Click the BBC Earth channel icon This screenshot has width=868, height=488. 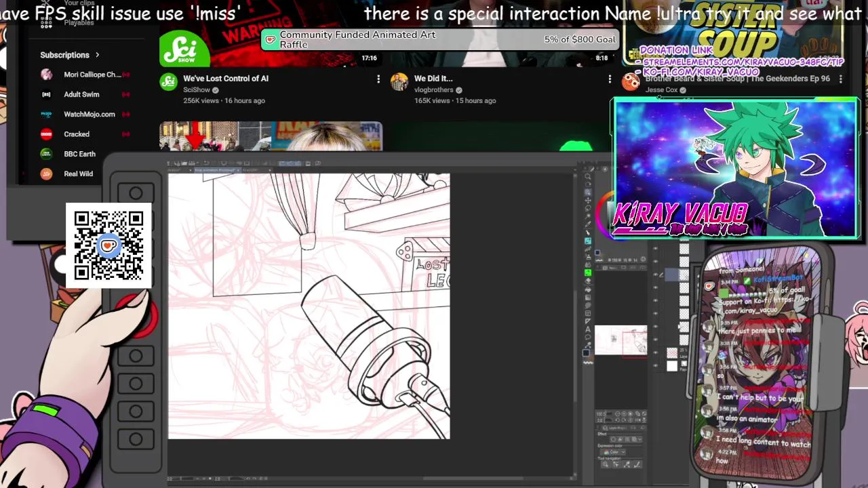tap(46, 154)
